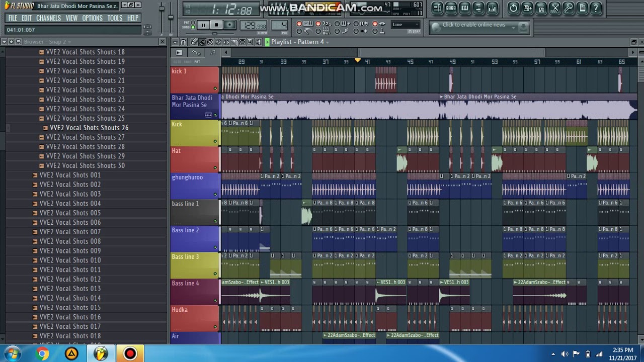This screenshot has width=644, height=362.
Task: Adjust the main volume slider
Action: [x=162, y=8]
